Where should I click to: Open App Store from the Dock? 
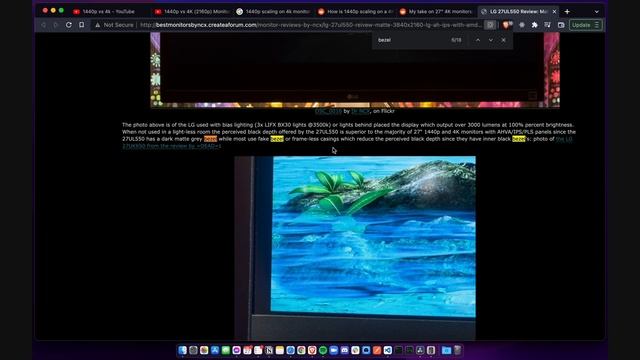215,350
